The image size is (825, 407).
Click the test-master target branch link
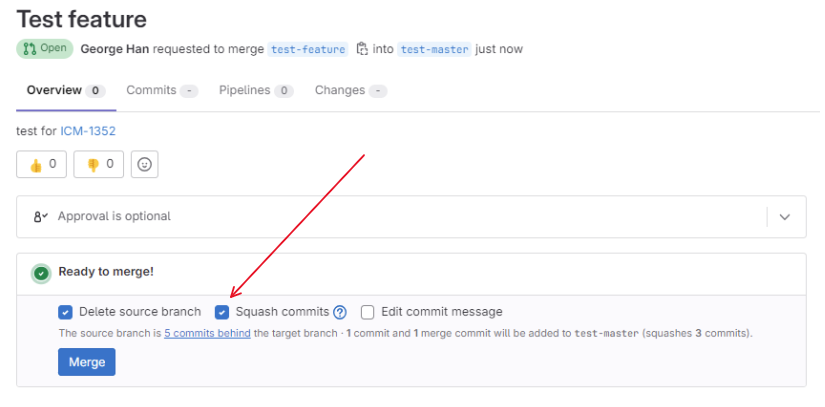point(433,49)
